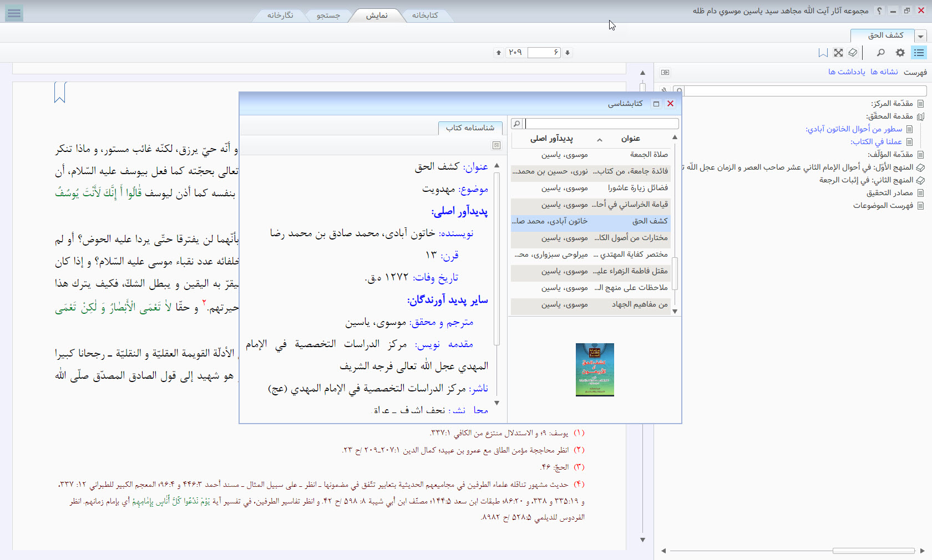The height and width of the screenshot is (560, 932).
Task: Open the فهرست panel link
Action: point(915,72)
